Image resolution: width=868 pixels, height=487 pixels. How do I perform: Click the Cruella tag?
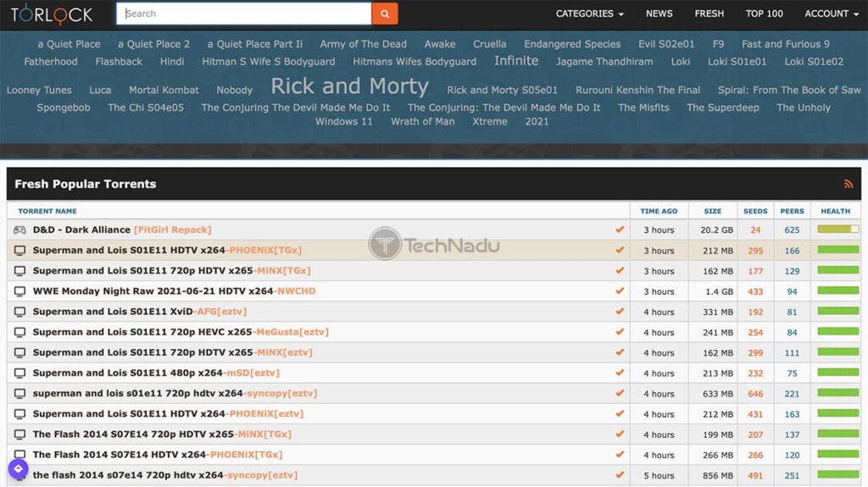pos(489,44)
